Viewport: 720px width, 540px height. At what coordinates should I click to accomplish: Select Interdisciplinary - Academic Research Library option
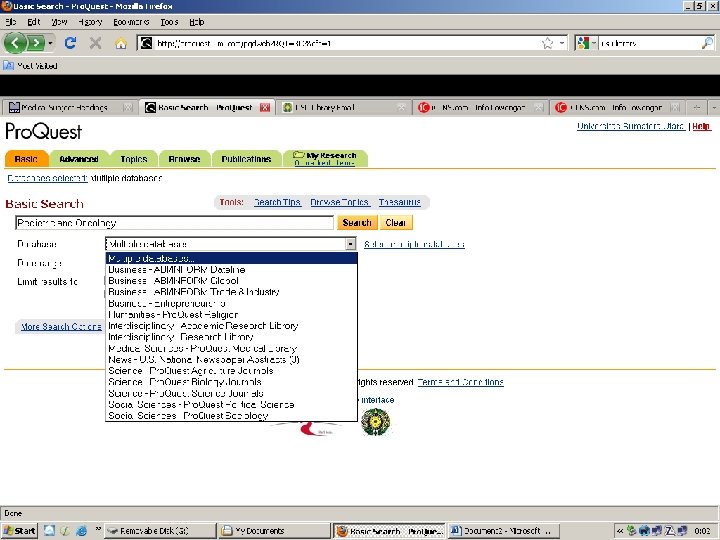(231, 326)
